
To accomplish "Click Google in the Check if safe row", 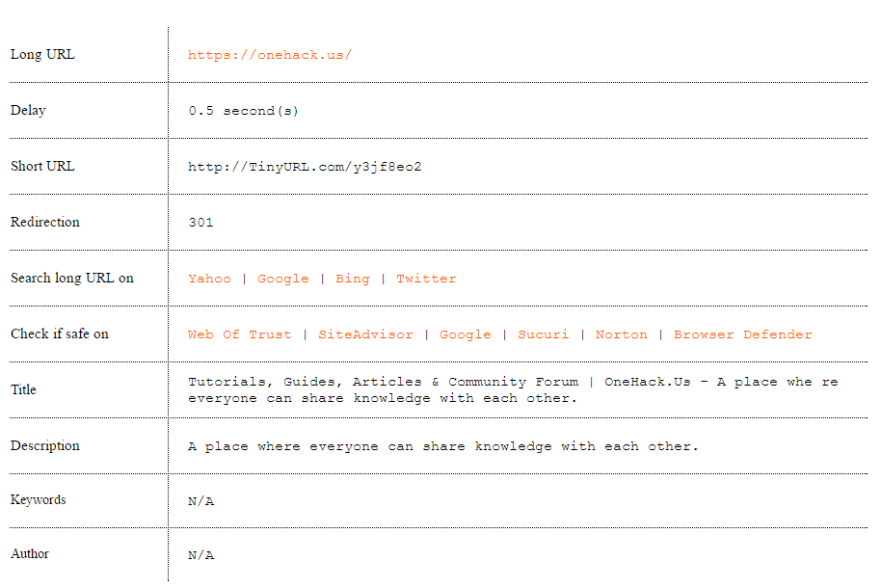I will (465, 334).
